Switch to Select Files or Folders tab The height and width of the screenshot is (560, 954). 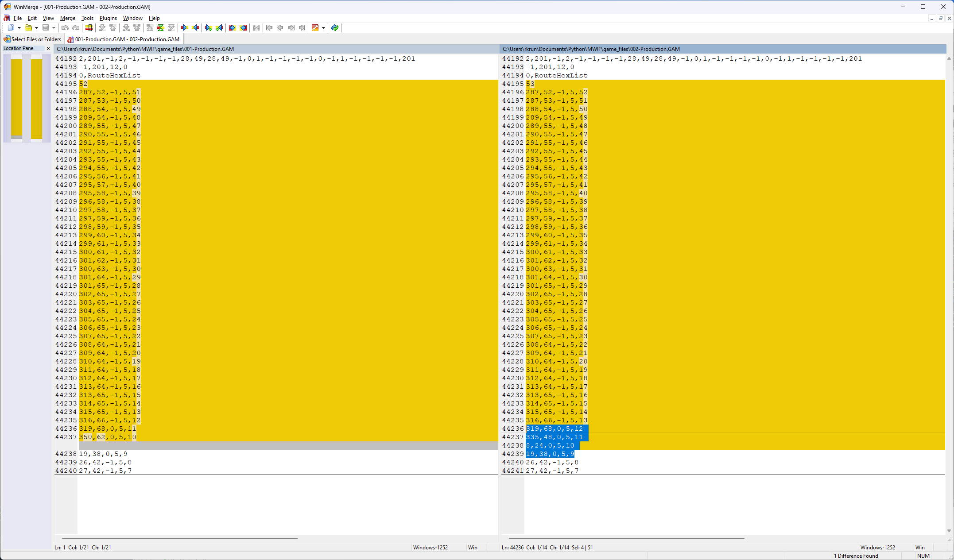tap(32, 39)
